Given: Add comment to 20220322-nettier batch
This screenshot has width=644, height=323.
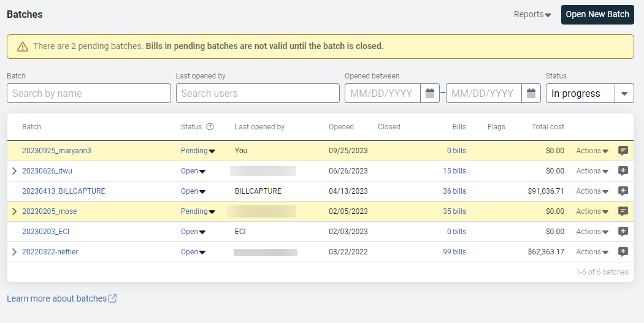Looking at the screenshot, I should [x=623, y=251].
